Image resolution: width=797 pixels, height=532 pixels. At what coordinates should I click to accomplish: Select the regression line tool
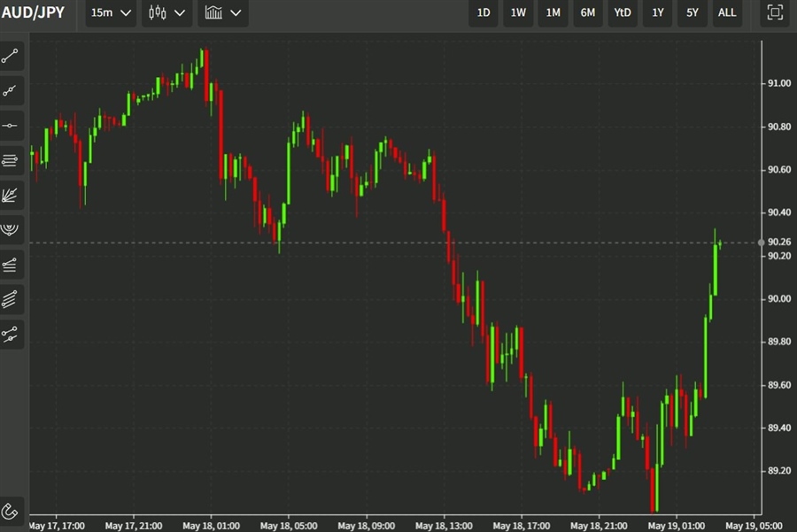12,334
